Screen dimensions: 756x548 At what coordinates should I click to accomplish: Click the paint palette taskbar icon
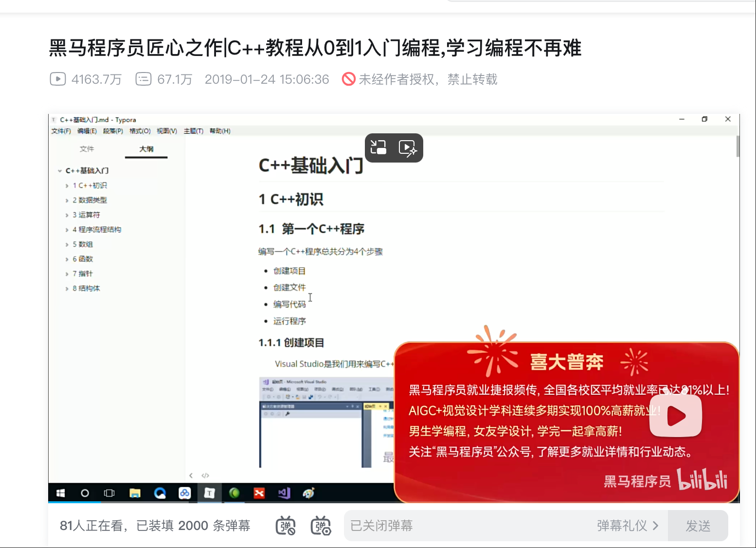[x=308, y=493]
